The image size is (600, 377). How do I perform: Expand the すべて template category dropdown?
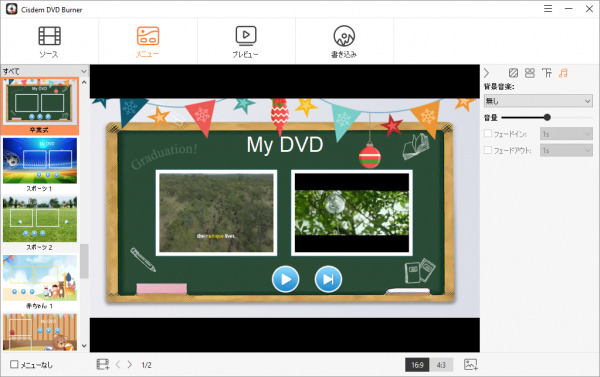click(x=45, y=71)
